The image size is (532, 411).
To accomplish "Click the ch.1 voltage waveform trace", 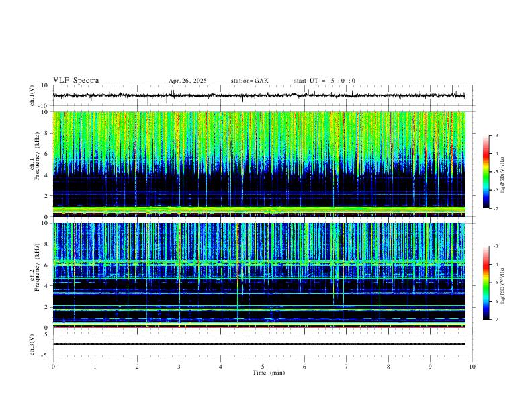I will click(x=259, y=95).
